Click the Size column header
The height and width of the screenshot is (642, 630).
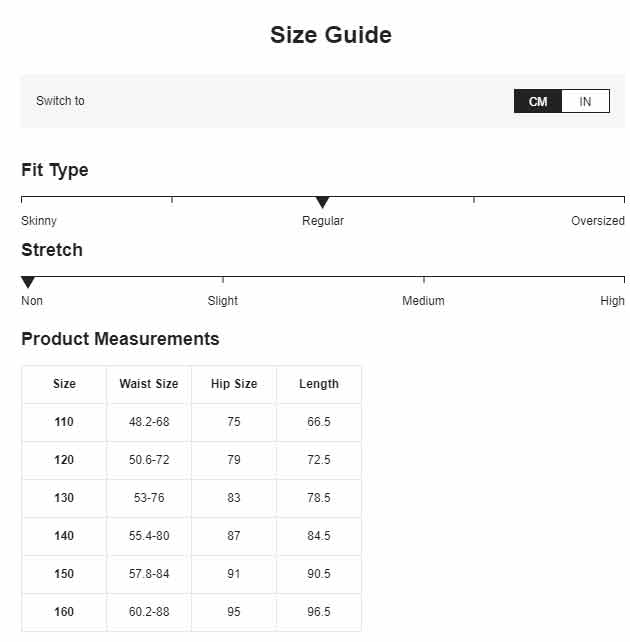(x=64, y=384)
